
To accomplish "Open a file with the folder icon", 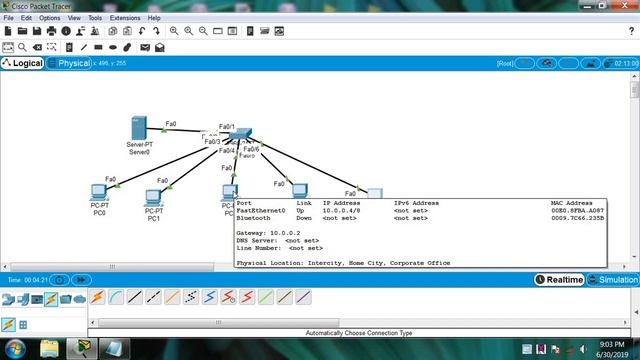I will pyautogui.click(x=22, y=31).
